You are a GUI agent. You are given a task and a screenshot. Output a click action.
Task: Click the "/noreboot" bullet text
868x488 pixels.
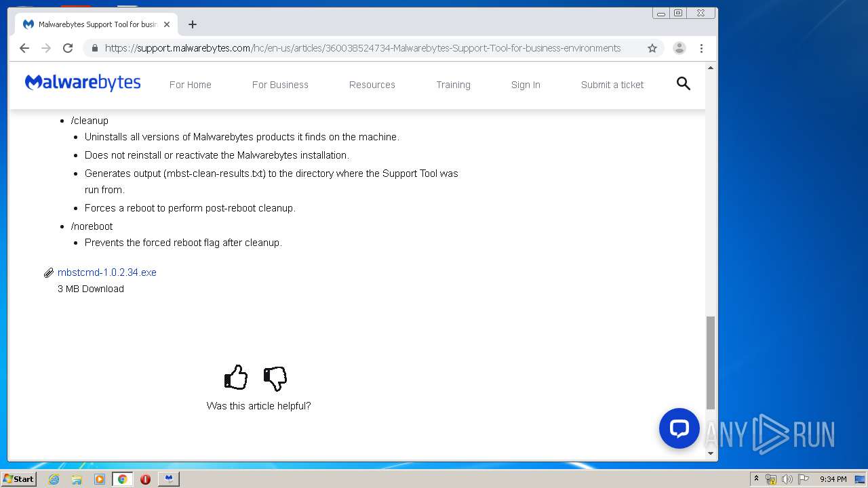click(x=92, y=226)
